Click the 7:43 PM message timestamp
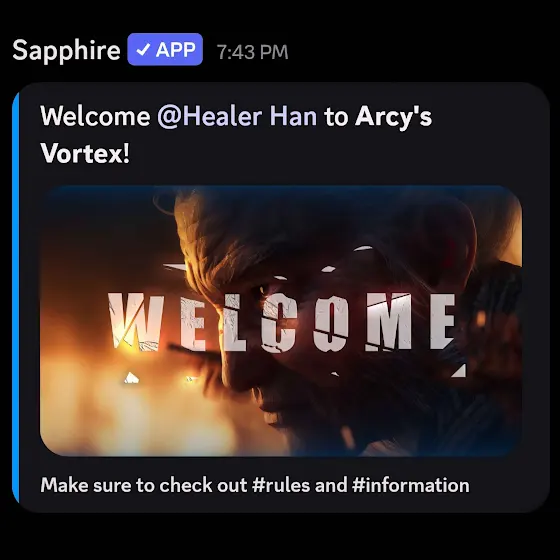560x560 pixels. [252, 52]
